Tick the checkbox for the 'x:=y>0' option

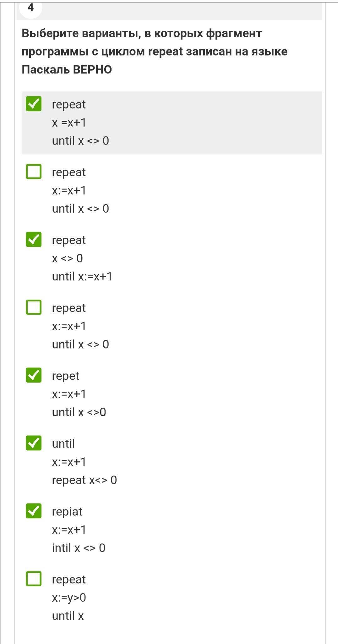pos(34,579)
